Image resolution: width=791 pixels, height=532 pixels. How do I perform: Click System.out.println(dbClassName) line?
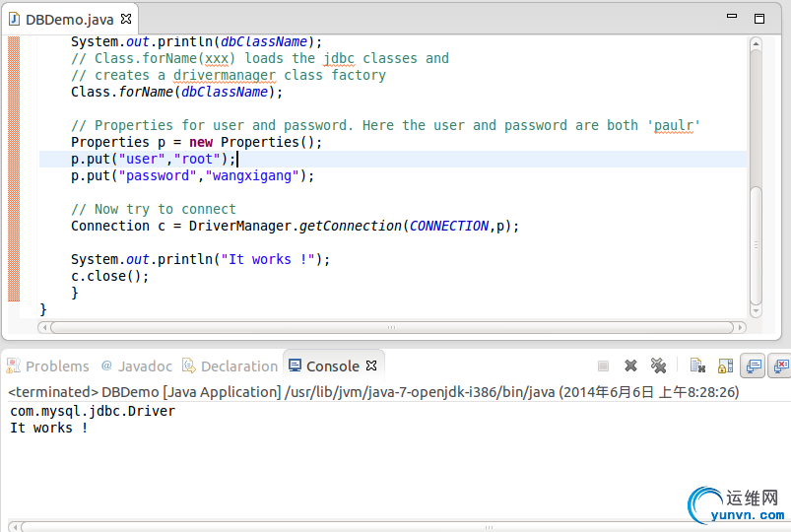(196, 42)
